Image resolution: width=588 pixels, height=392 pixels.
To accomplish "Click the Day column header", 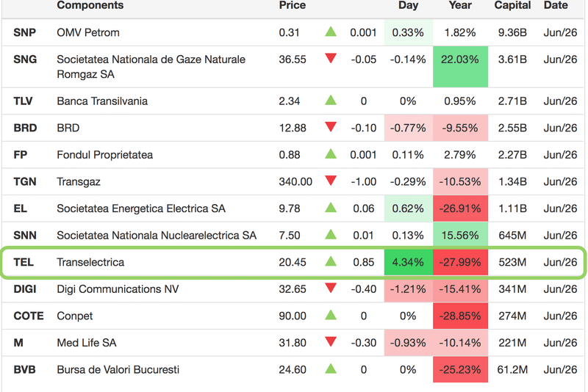I will pyautogui.click(x=408, y=6).
